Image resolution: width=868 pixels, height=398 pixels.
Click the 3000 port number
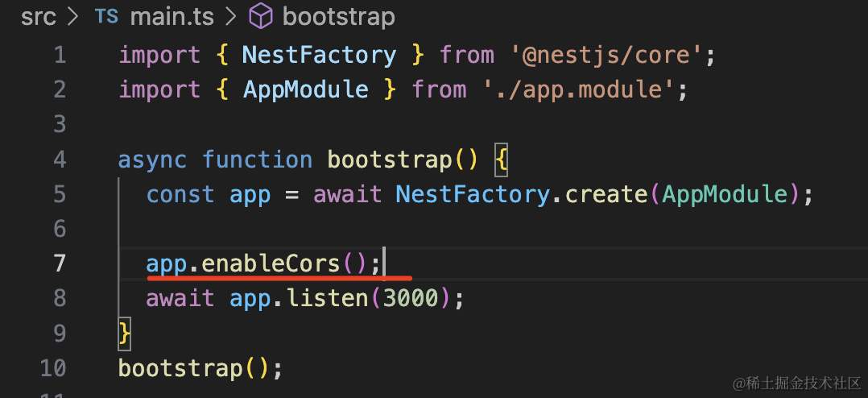[x=410, y=299]
